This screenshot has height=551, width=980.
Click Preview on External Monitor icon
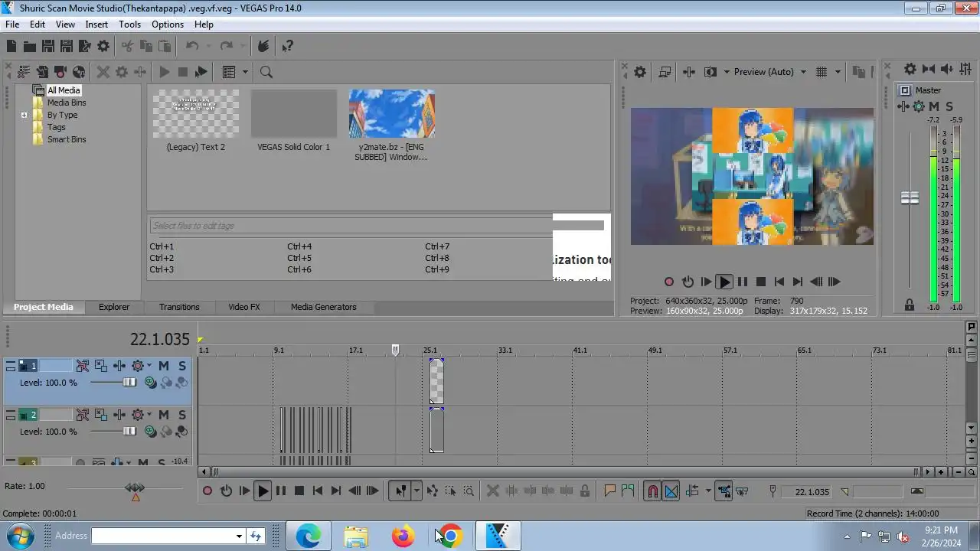[665, 72]
